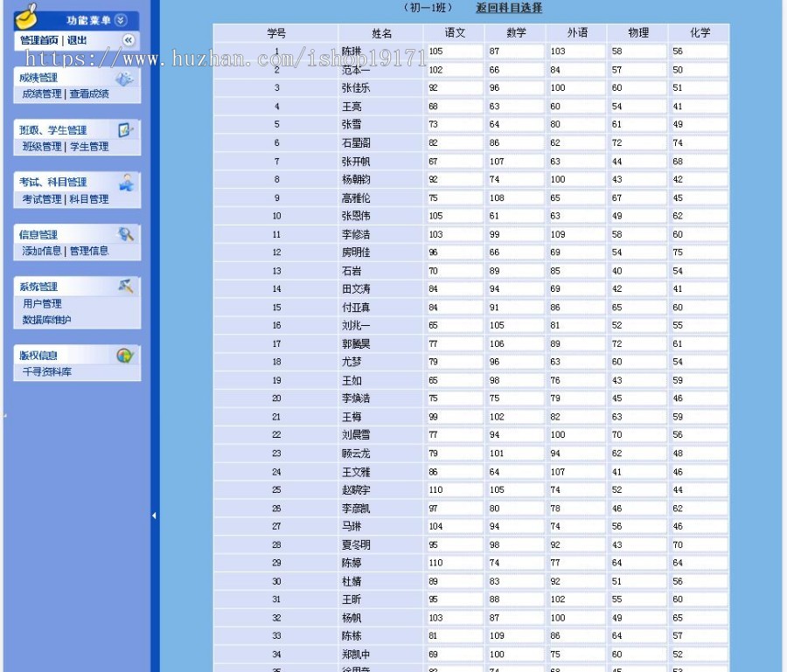Click the 班级、学生管理 section icon

point(125,130)
